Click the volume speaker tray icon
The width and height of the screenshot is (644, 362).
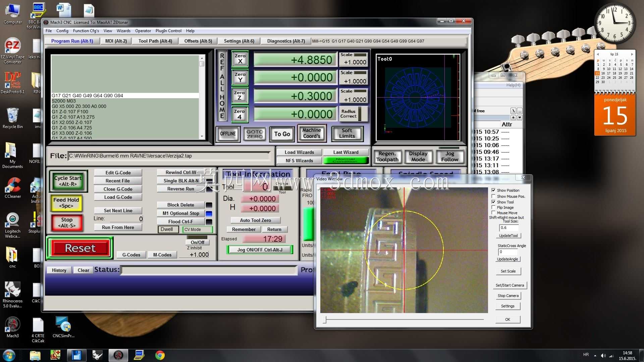(603, 356)
